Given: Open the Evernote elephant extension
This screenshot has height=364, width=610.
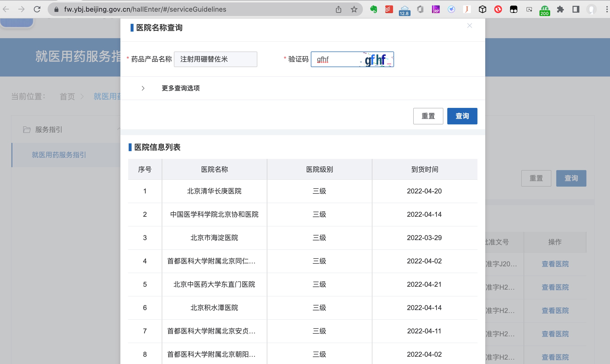Looking at the screenshot, I should 373,9.
